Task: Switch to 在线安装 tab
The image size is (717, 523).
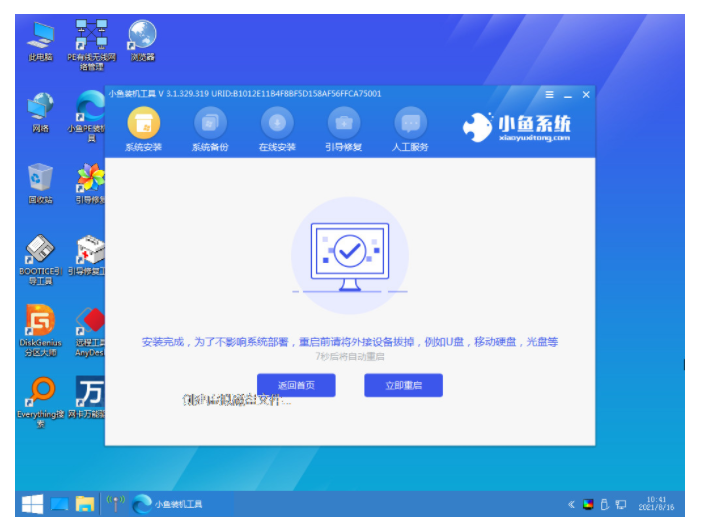Action: (x=277, y=129)
